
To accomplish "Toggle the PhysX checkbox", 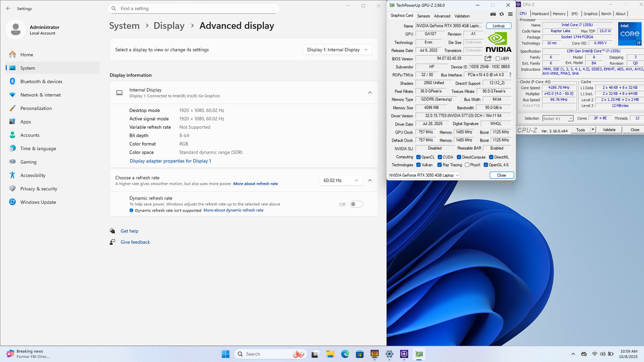I will click(467, 165).
